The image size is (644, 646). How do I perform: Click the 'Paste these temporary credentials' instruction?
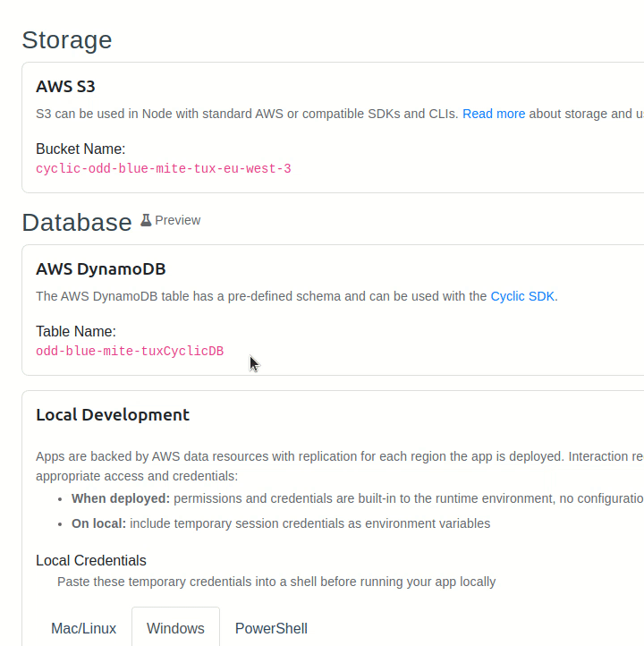[276, 582]
